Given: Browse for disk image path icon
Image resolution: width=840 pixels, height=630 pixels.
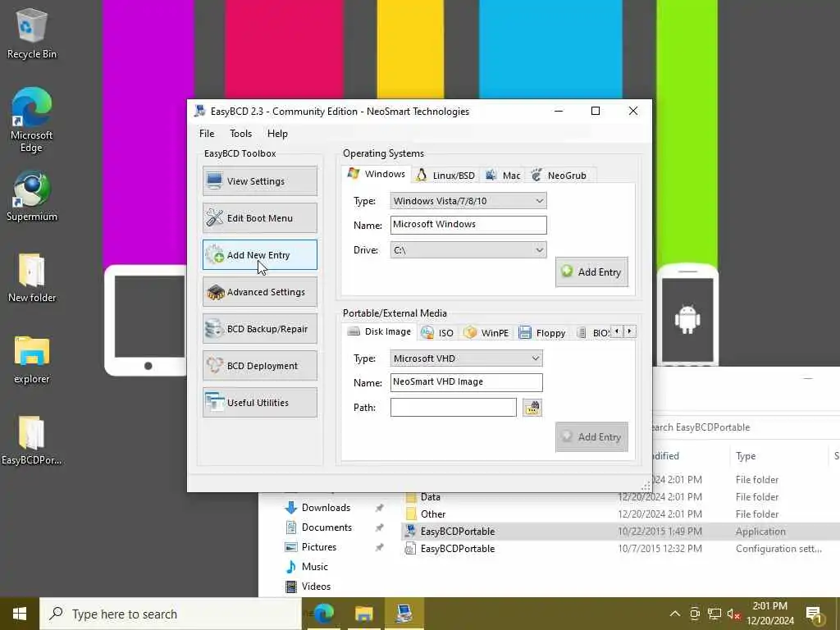Looking at the screenshot, I should [532, 408].
